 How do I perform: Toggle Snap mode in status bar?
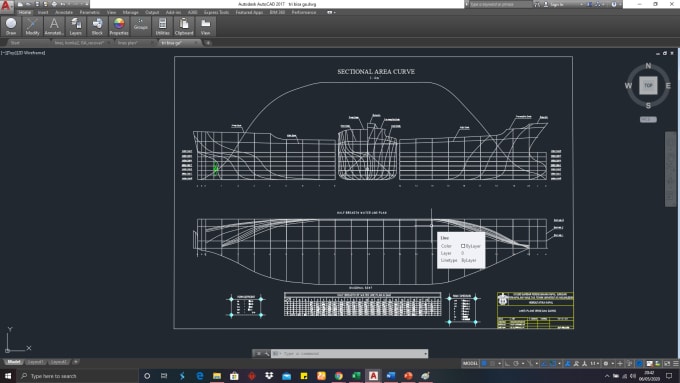493,363
